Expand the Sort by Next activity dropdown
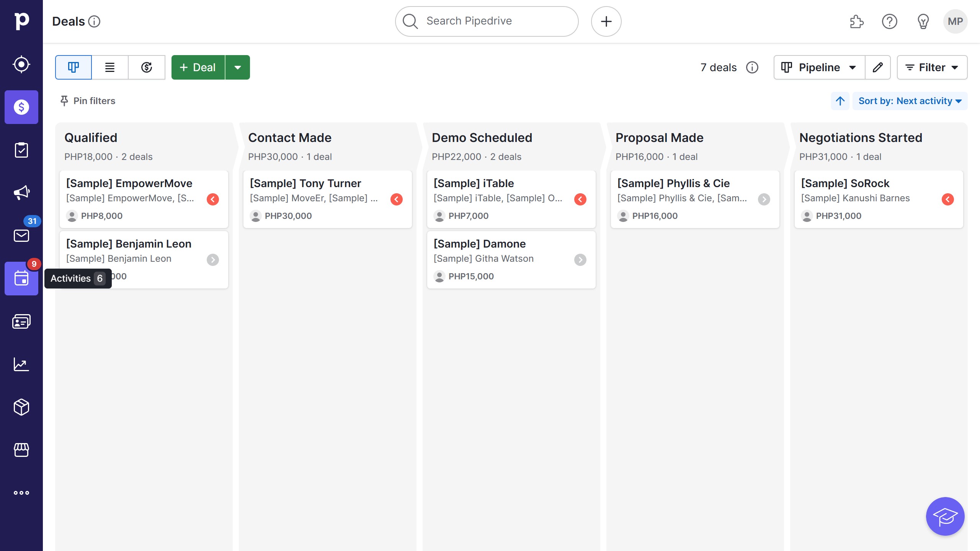The image size is (980, 551). pos(910,101)
